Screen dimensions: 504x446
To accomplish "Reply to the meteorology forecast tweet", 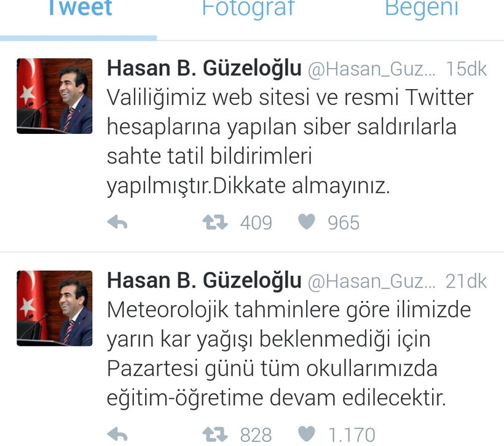I will [117, 434].
